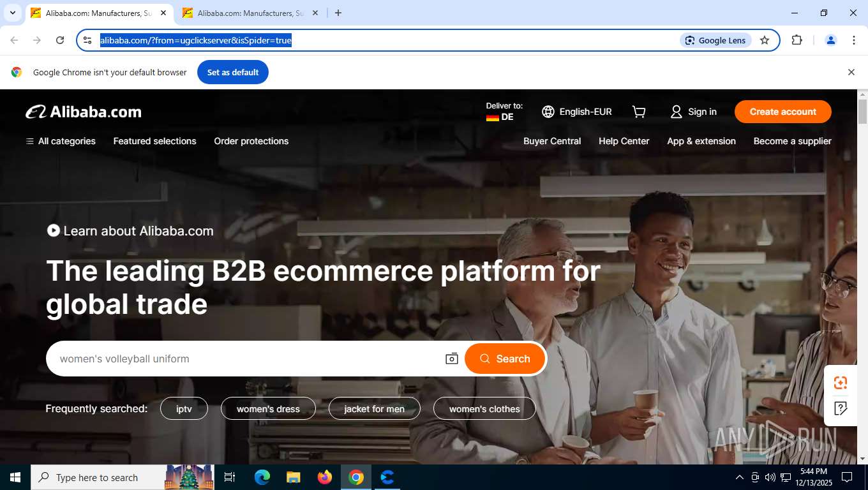Open File Explorer from the taskbar
Screen dimensions: 868x490
pos(293,477)
